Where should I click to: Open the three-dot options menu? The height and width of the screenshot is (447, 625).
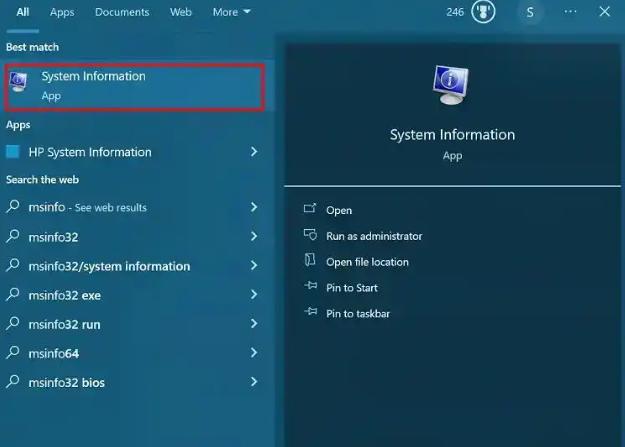[570, 12]
